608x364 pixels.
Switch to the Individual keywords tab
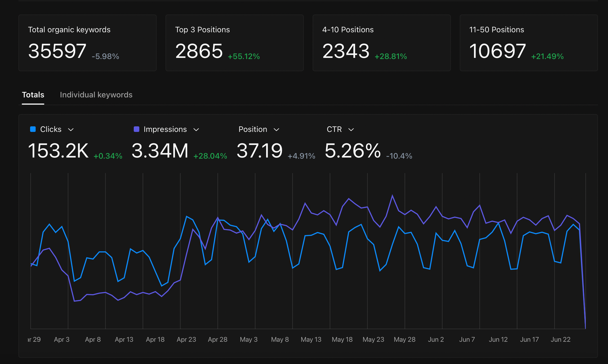[x=96, y=95]
